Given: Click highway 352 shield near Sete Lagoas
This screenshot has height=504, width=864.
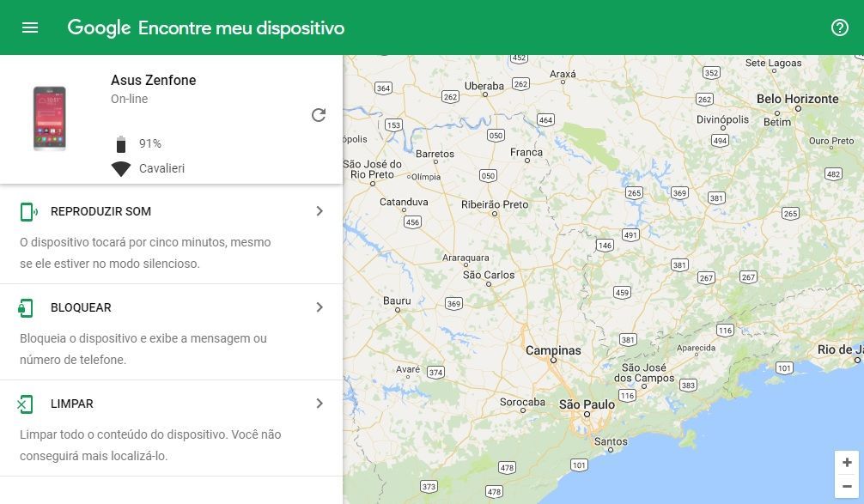Looking at the screenshot, I should pos(711,73).
